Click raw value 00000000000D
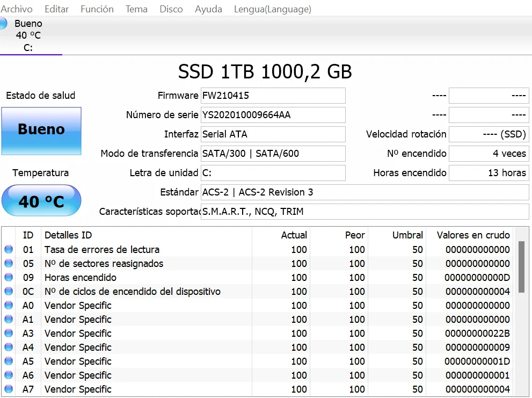 [477, 278]
